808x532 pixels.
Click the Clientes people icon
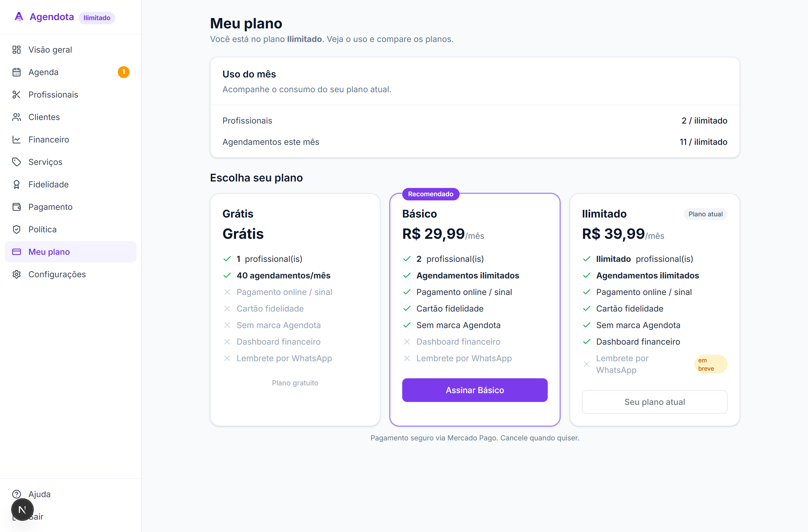click(17, 117)
